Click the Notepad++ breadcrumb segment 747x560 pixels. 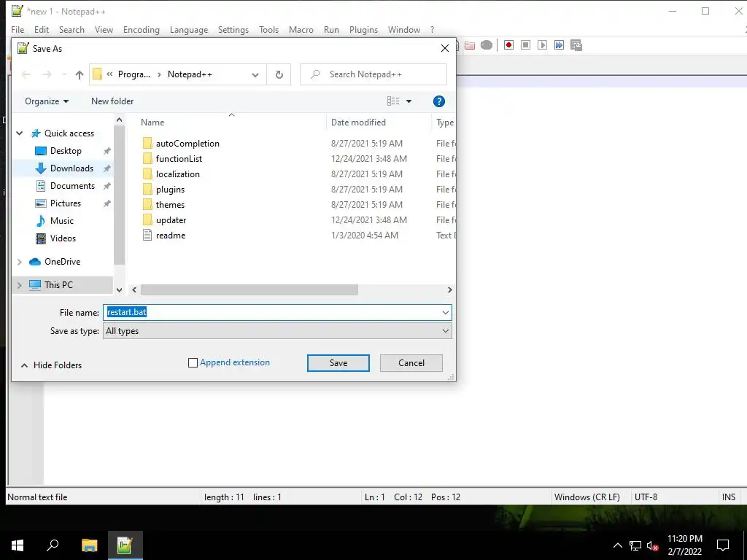190,74
